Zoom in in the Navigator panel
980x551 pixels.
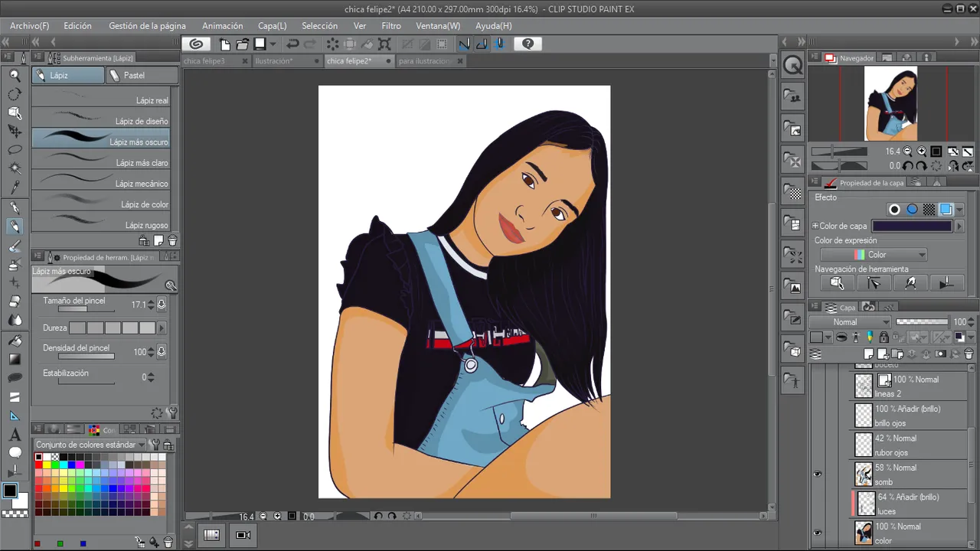[922, 152]
